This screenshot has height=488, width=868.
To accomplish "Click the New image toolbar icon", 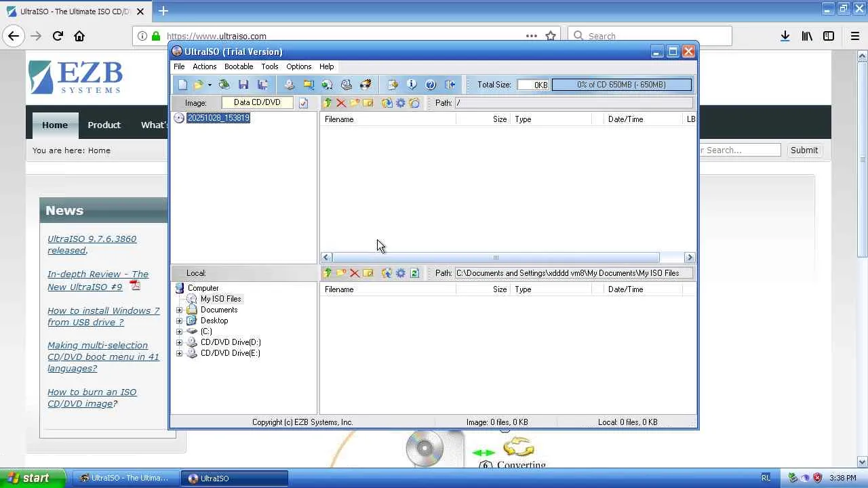I will tap(182, 85).
